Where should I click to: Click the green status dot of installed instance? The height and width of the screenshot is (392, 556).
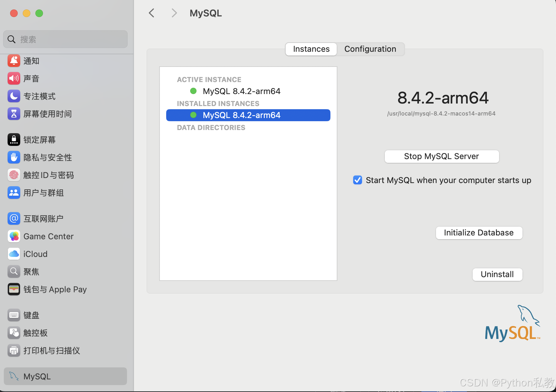(193, 115)
